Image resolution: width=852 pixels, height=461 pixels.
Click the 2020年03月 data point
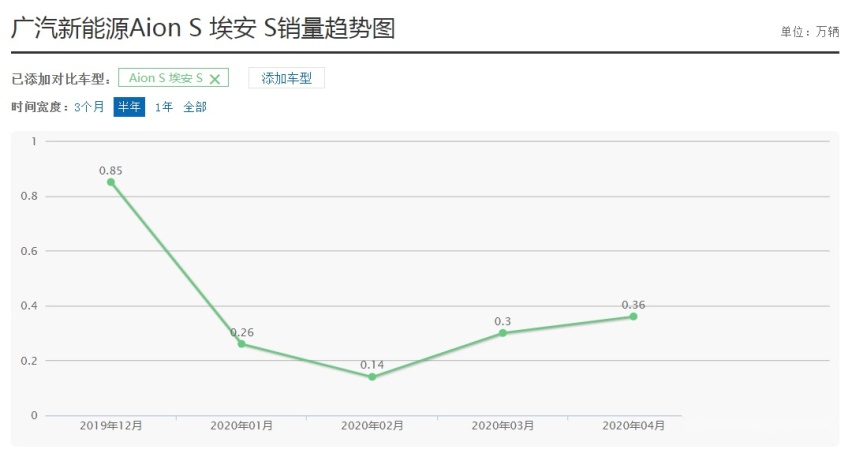503,333
